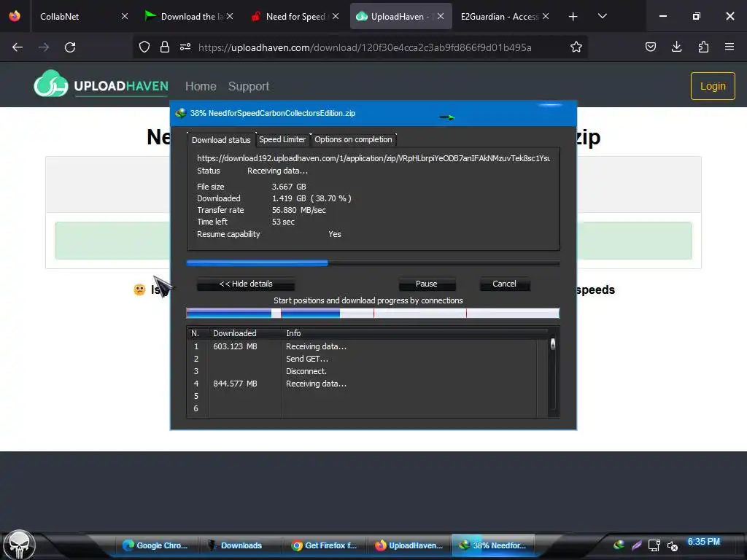Open UploadHaven Firefox taskbar item
The image size is (747, 560).
point(409,545)
